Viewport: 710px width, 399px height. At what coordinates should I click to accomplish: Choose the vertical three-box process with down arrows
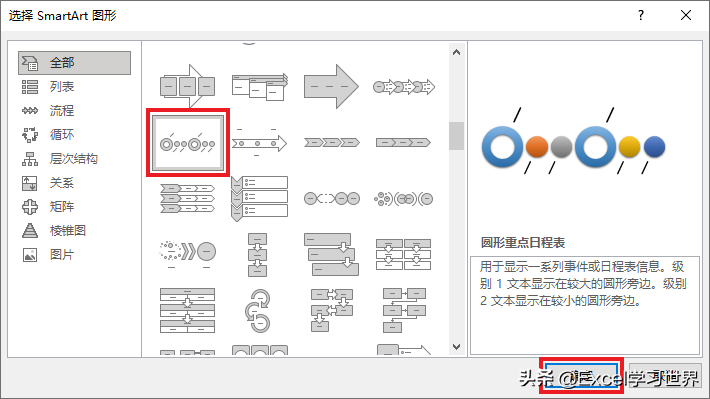(257, 255)
